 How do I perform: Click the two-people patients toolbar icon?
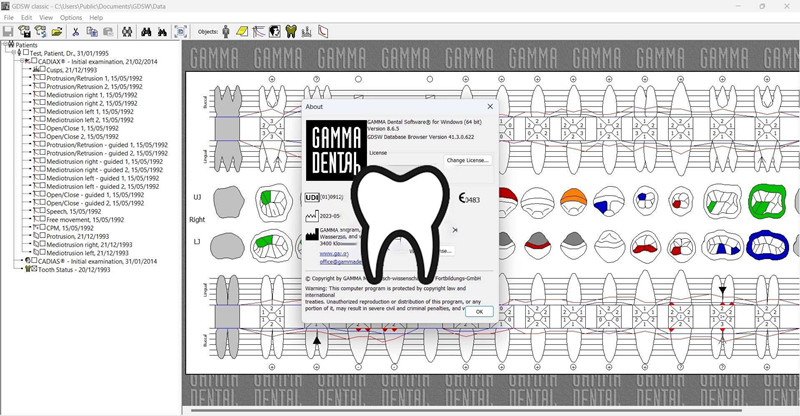pyautogui.click(x=127, y=32)
